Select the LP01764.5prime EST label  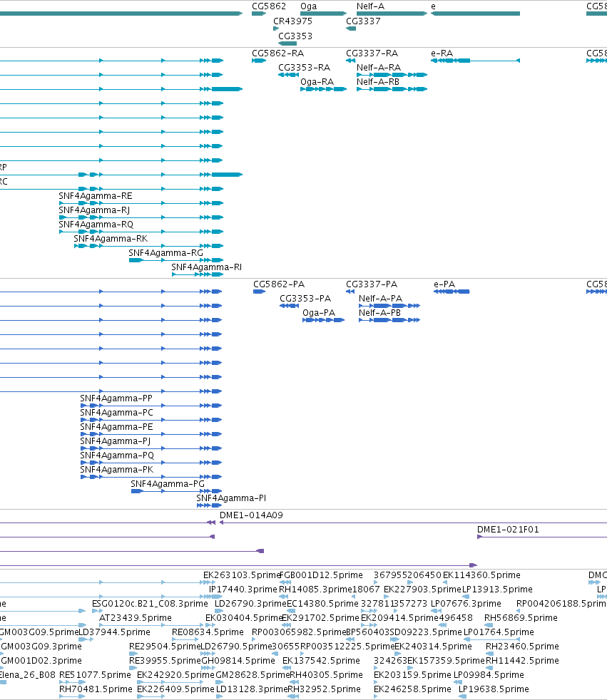[x=499, y=632]
